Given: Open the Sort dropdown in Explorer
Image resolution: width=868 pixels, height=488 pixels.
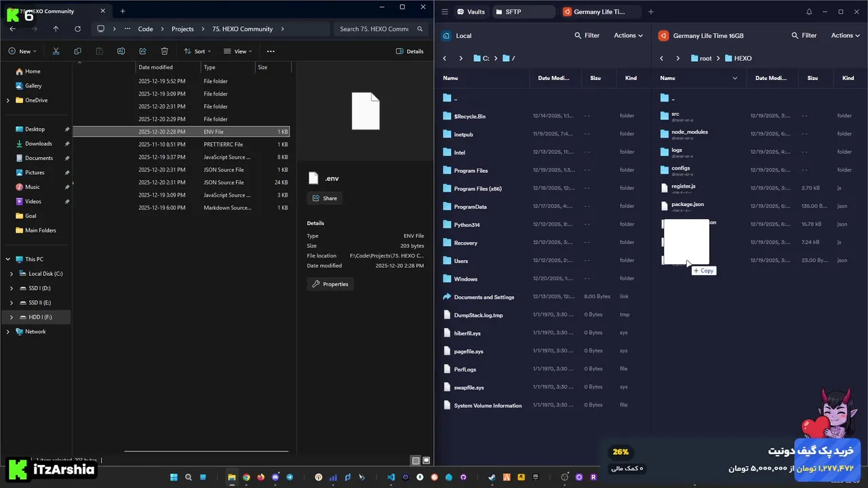Looking at the screenshot, I should [x=197, y=51].
